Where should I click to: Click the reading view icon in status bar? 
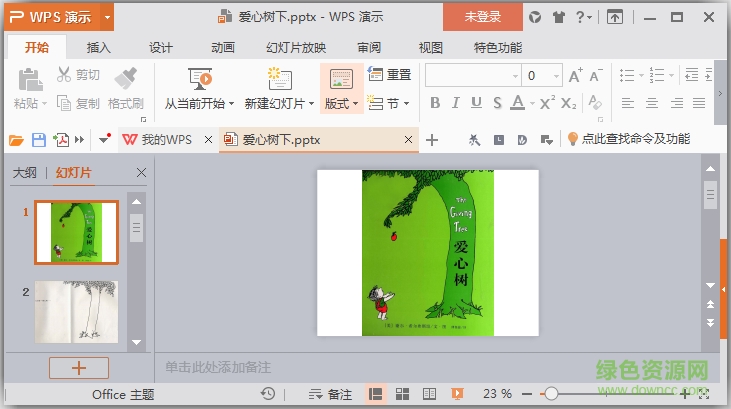click(x=429, y=394)
